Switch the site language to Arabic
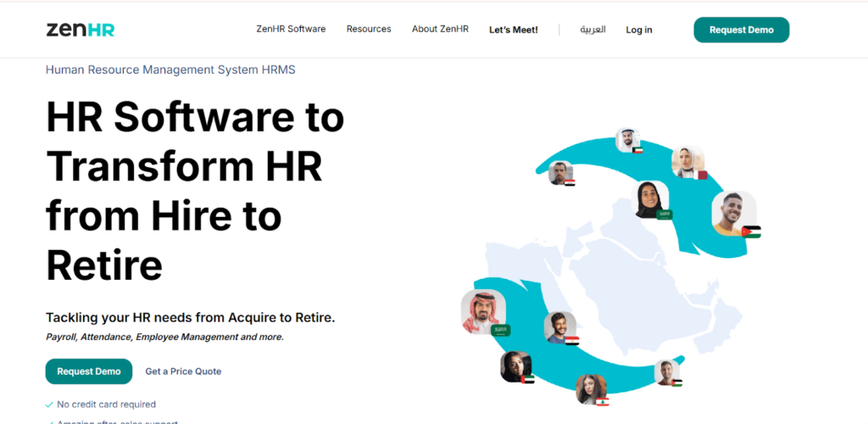 point(593,30)
